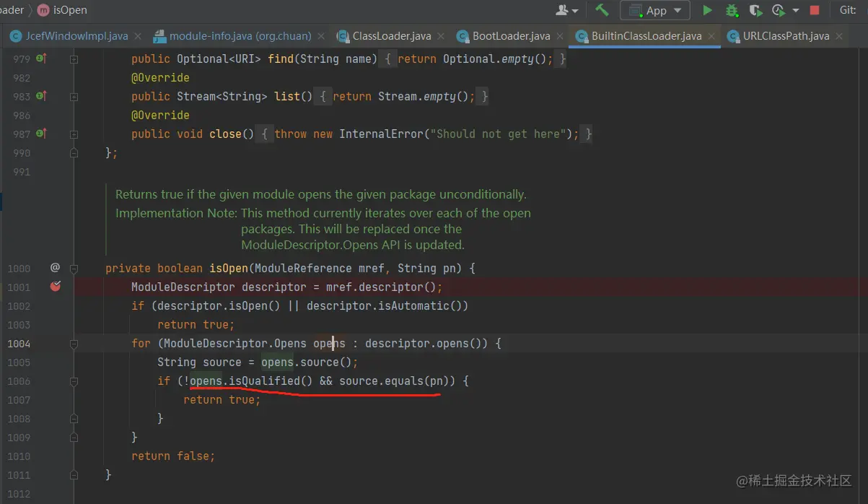Open the App run configuration dropdown

click(x=655, y=10)
